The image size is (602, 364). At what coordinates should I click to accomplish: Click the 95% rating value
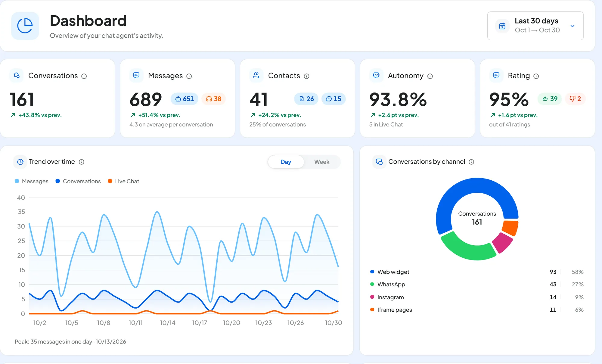click(509, 99)
